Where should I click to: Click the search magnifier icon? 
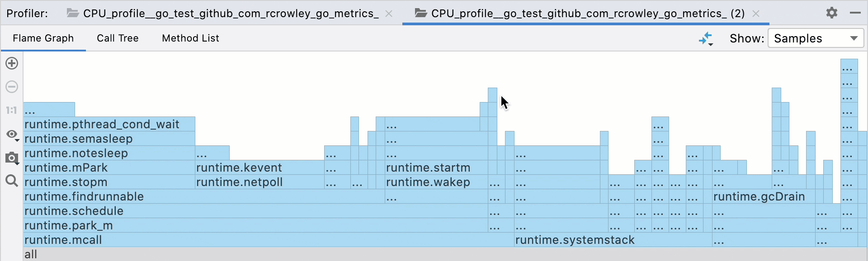[11, 181]
